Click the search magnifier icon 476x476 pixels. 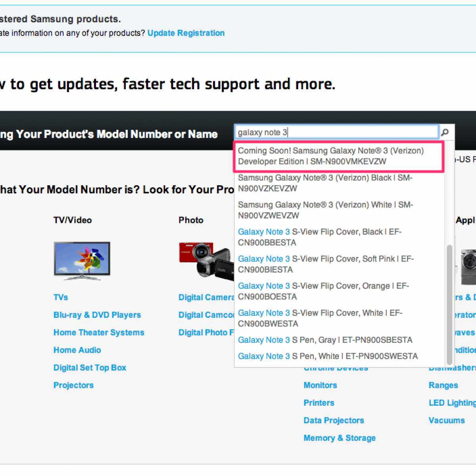pyautogui.click(x=445, y=132)
